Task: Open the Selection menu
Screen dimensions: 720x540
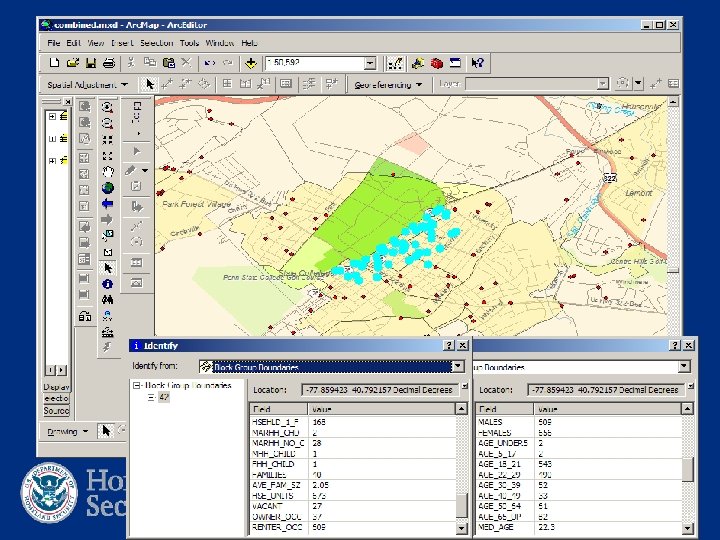Action: [x=157, y=43]
